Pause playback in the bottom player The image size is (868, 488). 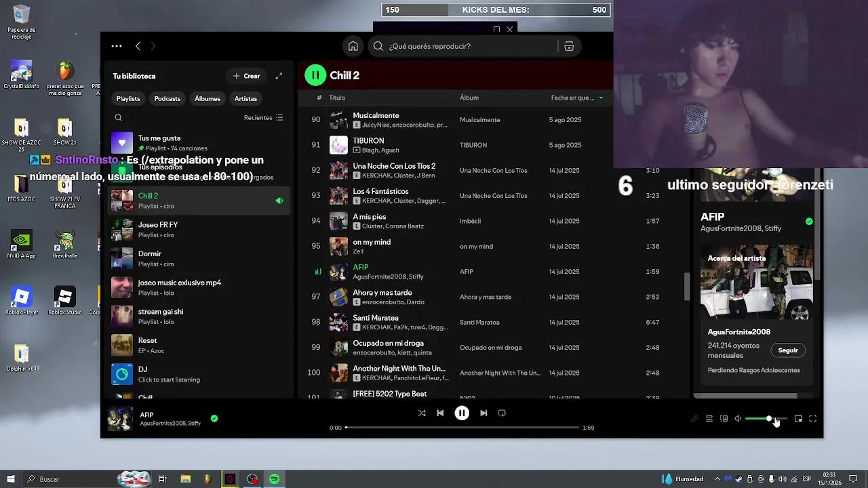[x=462, y=413]
